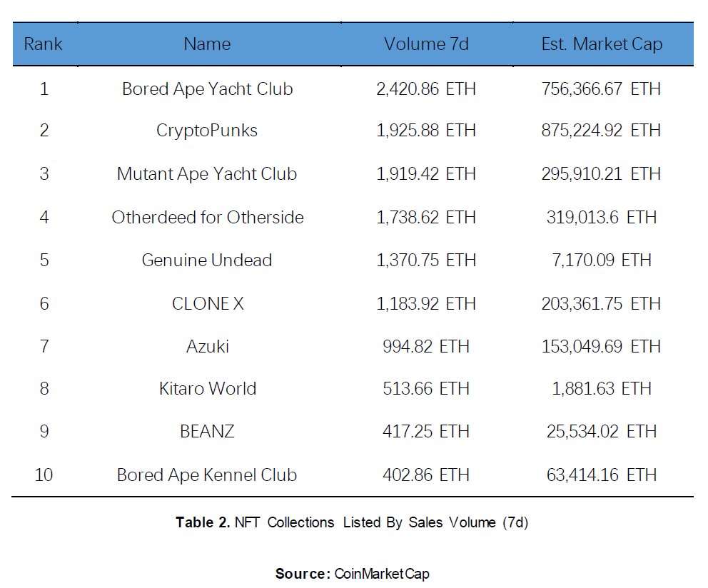
Task: Click market cap 7,170.09 ETH
Action: [602, 260]
